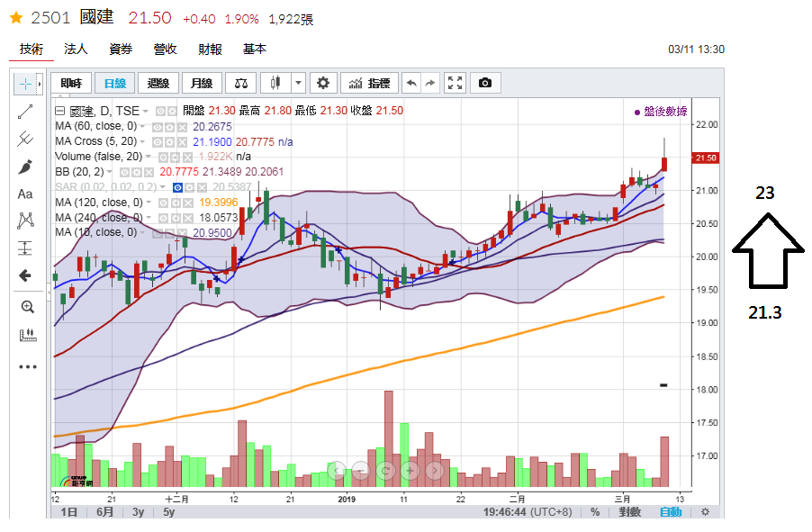Undo the last chart action
This screenshot has width=812, height=532.
411,84
